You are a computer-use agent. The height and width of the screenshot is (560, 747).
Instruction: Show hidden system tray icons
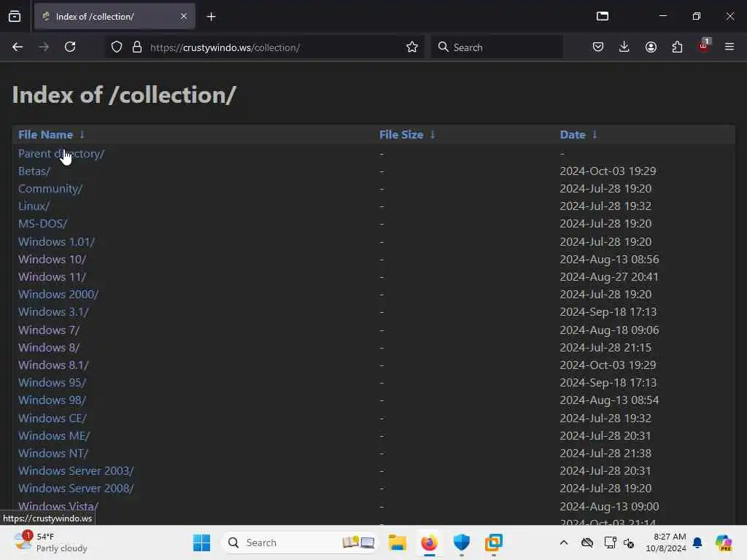click(564, 542)
